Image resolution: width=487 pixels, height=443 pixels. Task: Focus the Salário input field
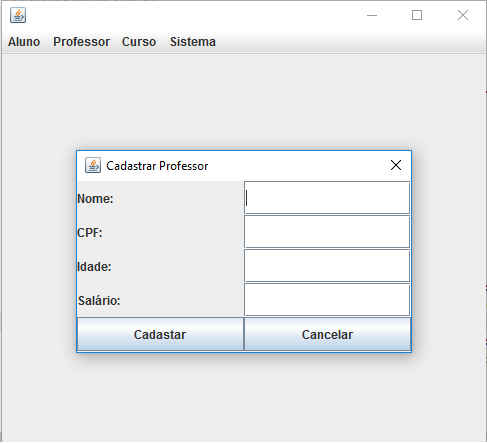[x=327, y=300]
